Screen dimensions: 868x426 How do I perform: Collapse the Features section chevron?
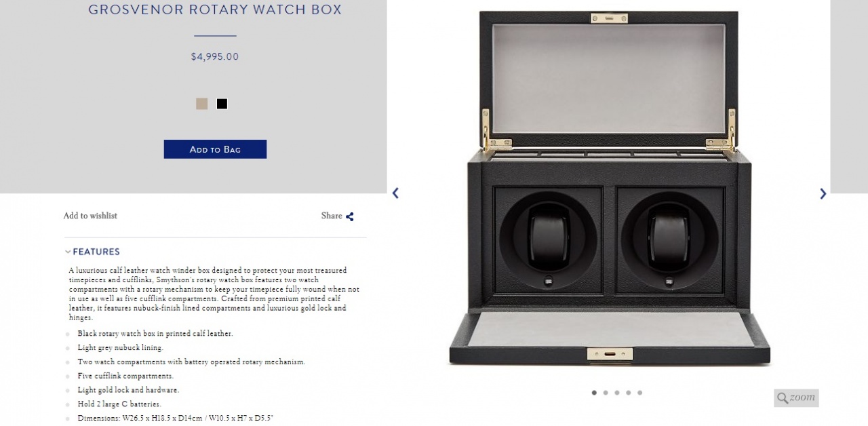(x=68, y=252)
